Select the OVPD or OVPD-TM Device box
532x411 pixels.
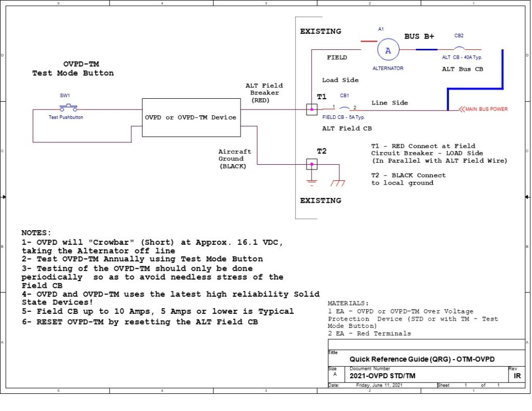[191, 117]
